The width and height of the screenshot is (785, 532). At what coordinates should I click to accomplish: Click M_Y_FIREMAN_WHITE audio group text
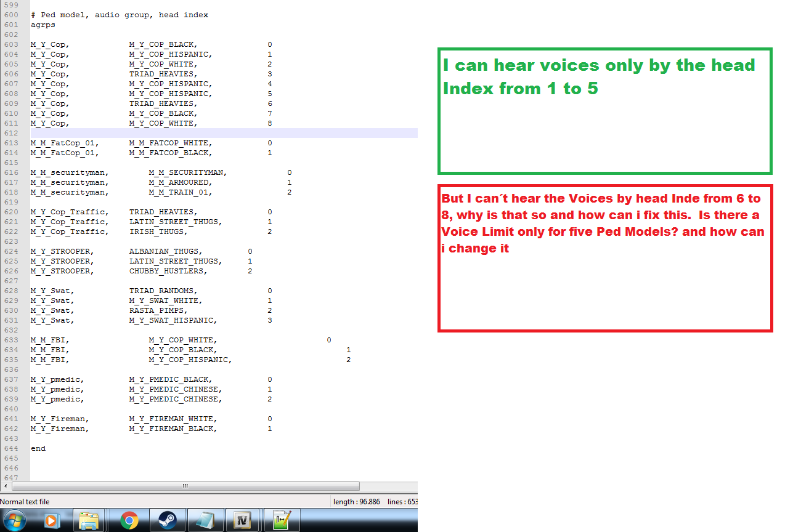[174, 419]
